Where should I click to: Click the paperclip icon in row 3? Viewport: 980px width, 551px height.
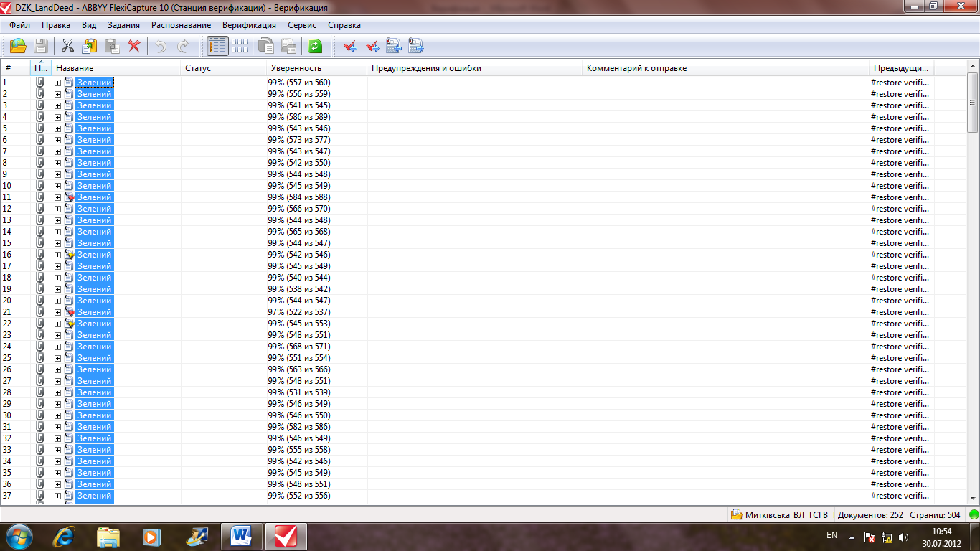pos(39,105)
